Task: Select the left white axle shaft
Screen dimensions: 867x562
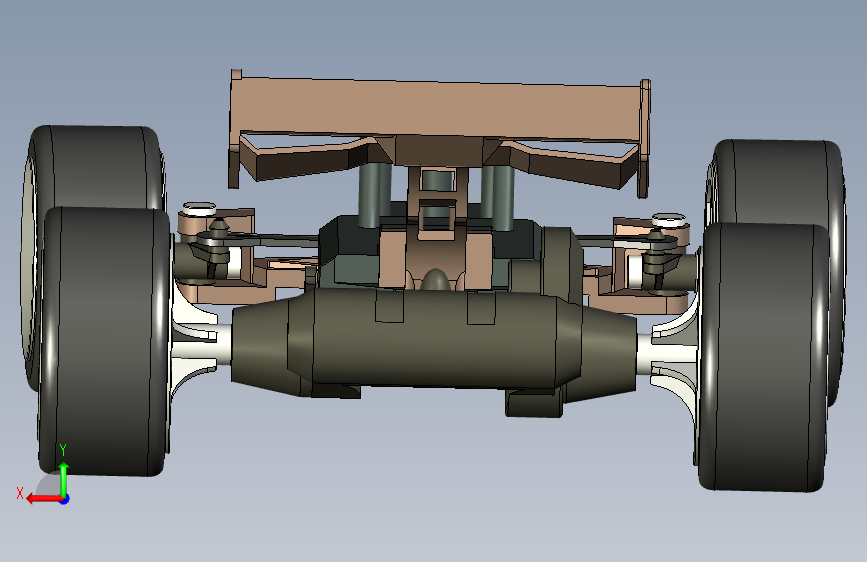Action: (x=202, y=350)
